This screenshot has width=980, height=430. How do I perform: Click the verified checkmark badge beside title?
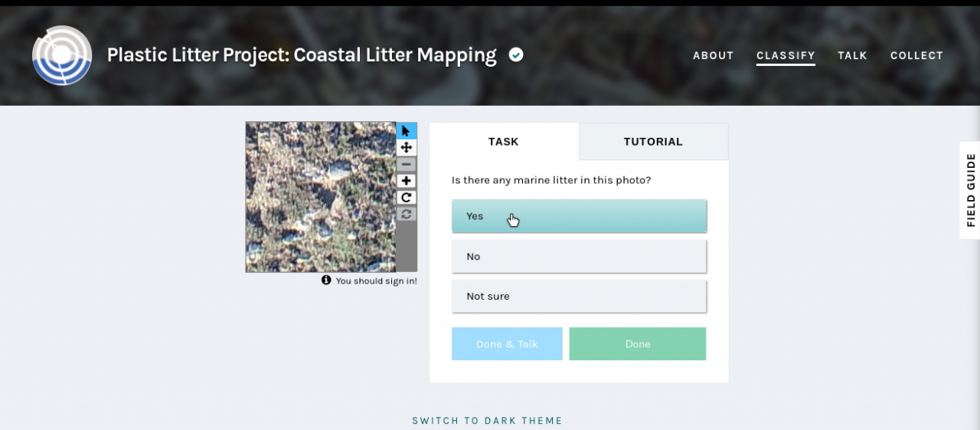tap(517, 54)
